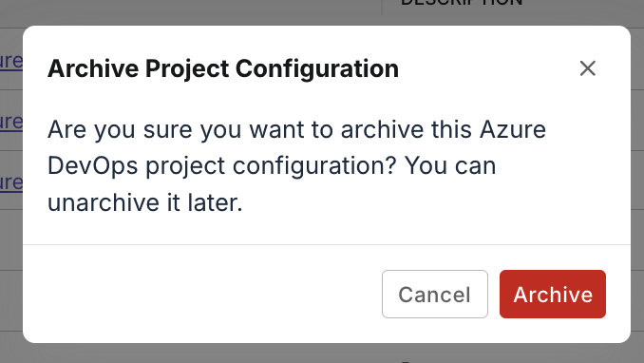
Task: Dismiss the dialog using the X icon
Action: (x=587, y=68)
